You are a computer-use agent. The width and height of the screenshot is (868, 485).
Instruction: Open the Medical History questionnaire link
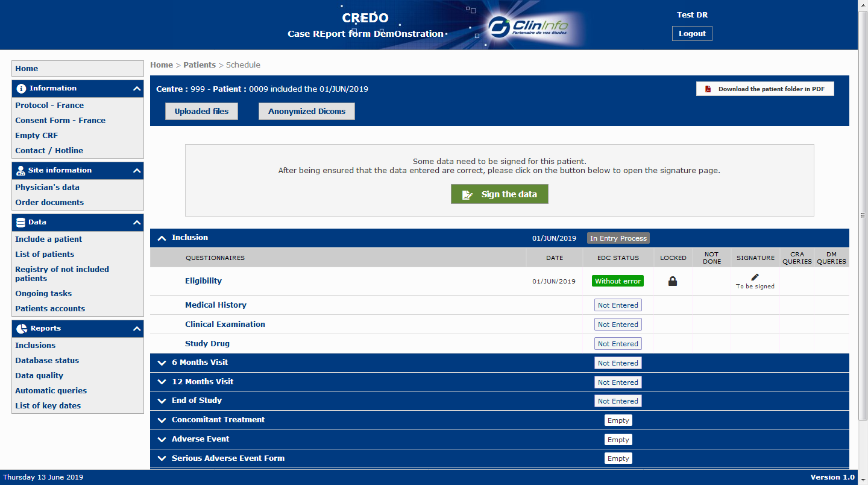(216, 305)
